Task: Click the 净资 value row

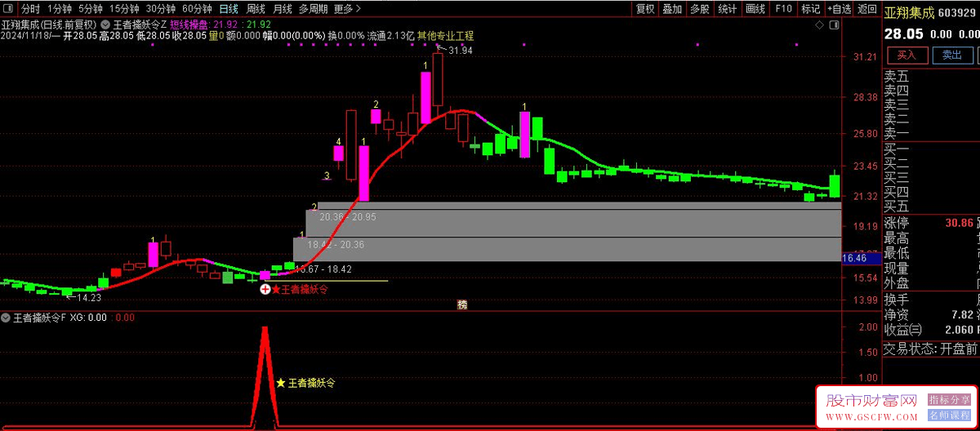Action: [x=930, y=314]
